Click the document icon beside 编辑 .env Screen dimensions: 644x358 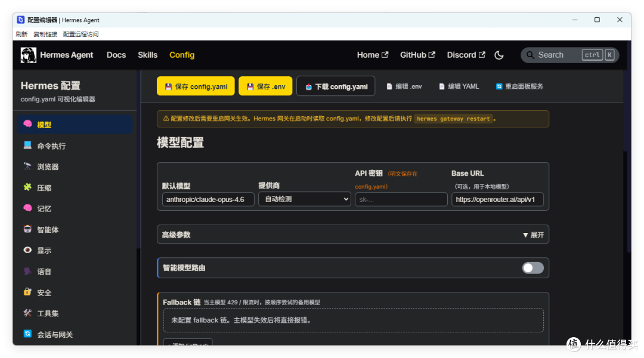(389, 86)
